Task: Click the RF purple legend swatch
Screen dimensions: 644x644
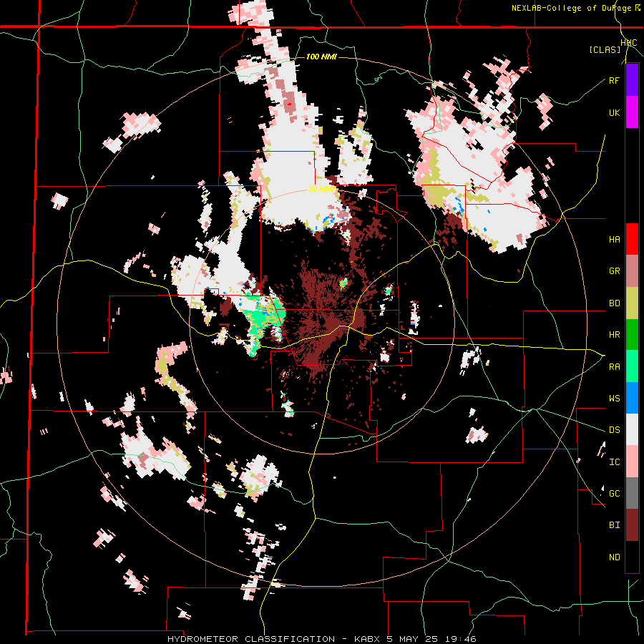Action: click(x=632, y=80)
